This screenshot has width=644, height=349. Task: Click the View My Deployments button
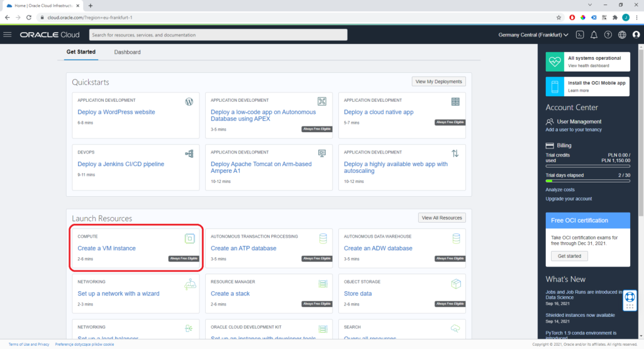(438, 82)
